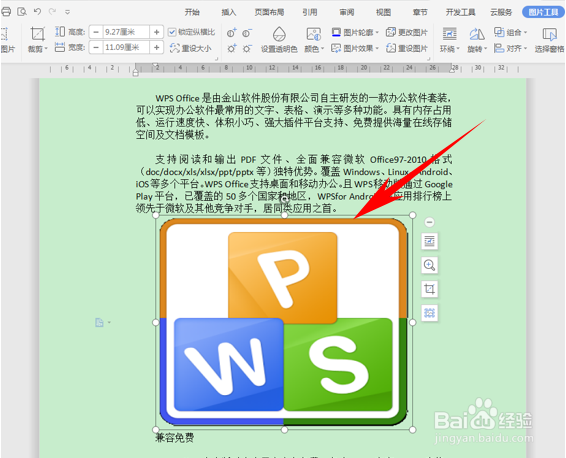Switch to 引用 References tab
This screenshot has height=458, width=566.
tap(310, 12)
